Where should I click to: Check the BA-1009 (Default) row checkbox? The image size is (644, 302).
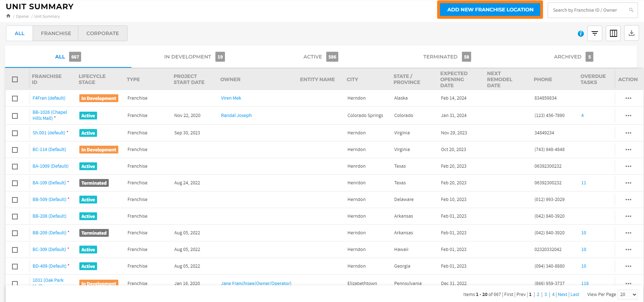click(x=15, y=167)
